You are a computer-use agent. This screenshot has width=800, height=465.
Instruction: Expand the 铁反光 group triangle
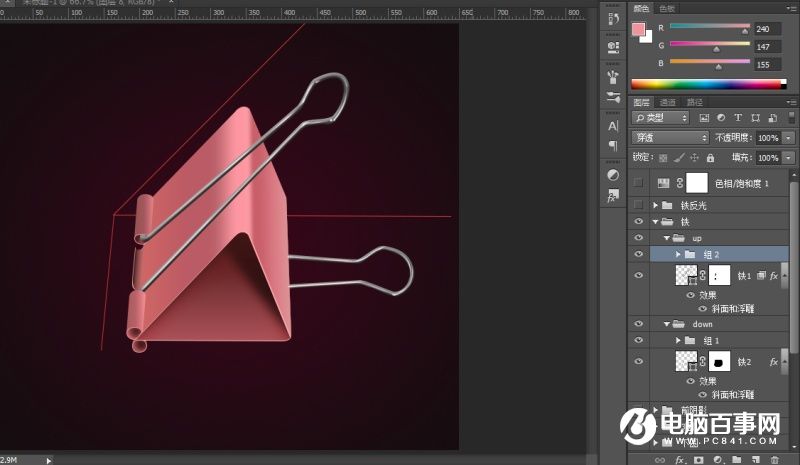pyautogui.click(x=656, y=205)
